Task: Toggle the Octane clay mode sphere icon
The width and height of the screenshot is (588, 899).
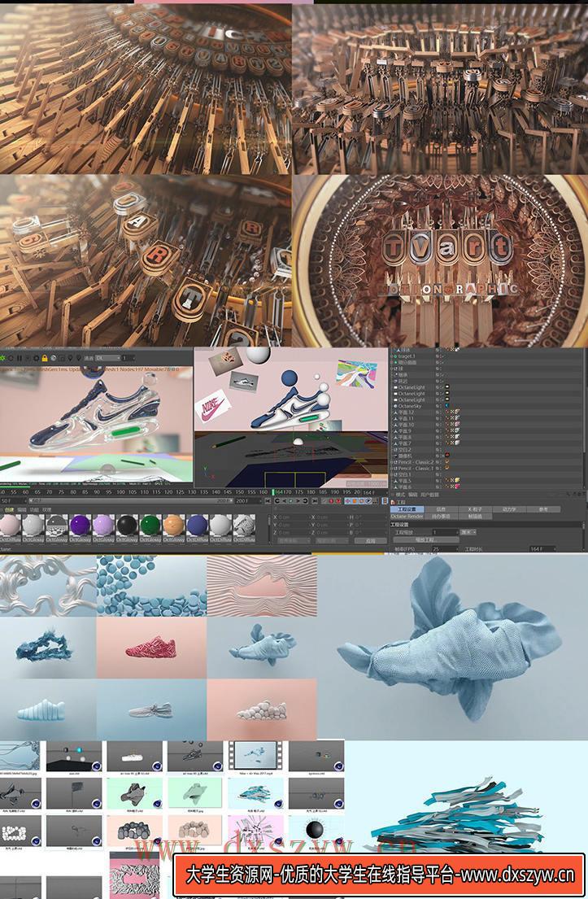Action: [54, 357]
